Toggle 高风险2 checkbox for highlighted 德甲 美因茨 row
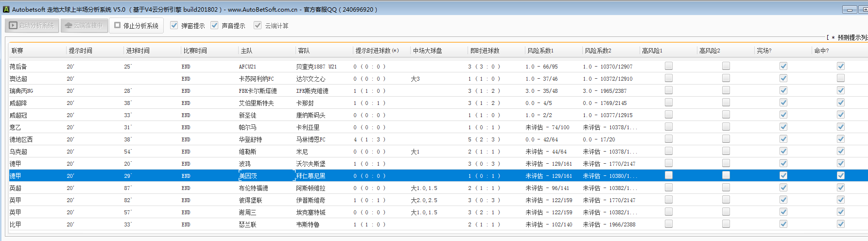The width and height of the screenshot is (868, 241). point(726,175)
